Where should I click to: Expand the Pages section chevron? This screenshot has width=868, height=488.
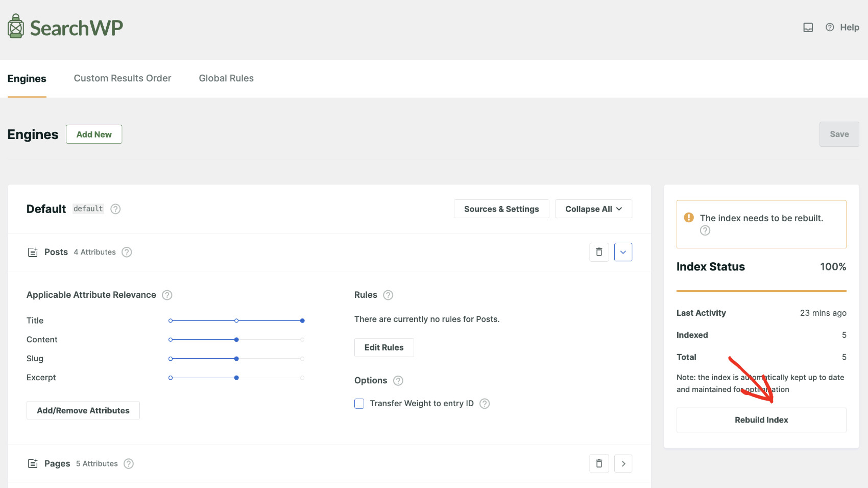[623, 463]
